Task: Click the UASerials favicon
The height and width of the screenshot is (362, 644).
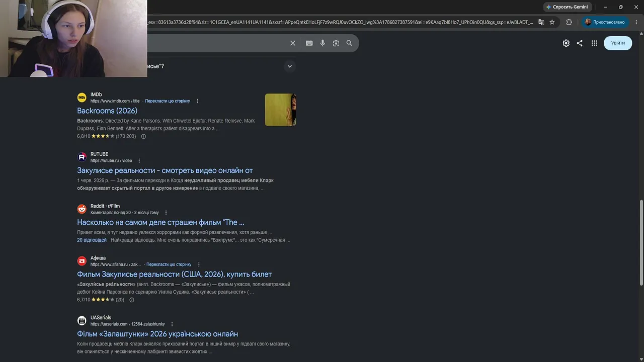Action: 82,321
